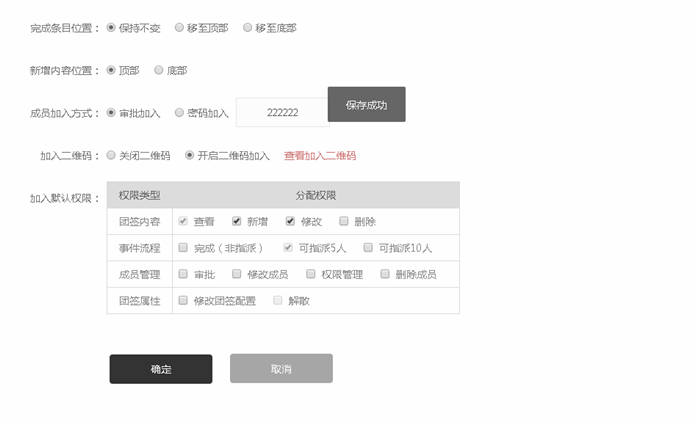This screenshot has height=424, width=700.
Task: Choose 密码加入 member join method
Action: [x=179, y=112]
